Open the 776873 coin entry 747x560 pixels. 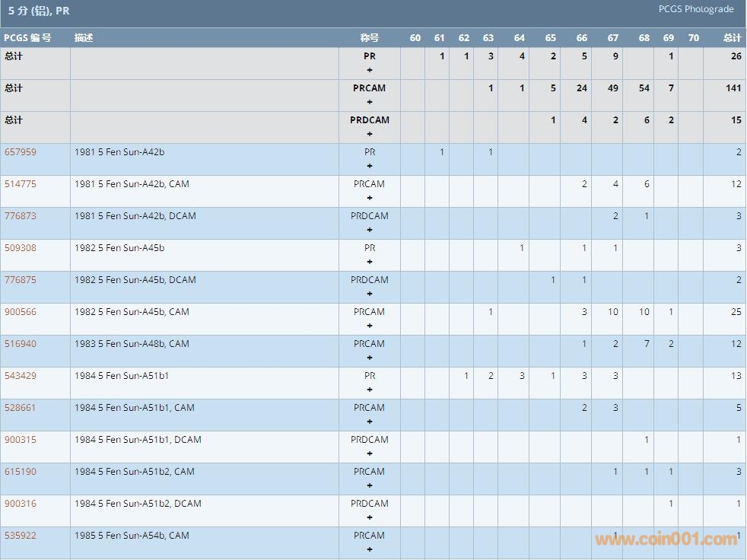point(20,216)
